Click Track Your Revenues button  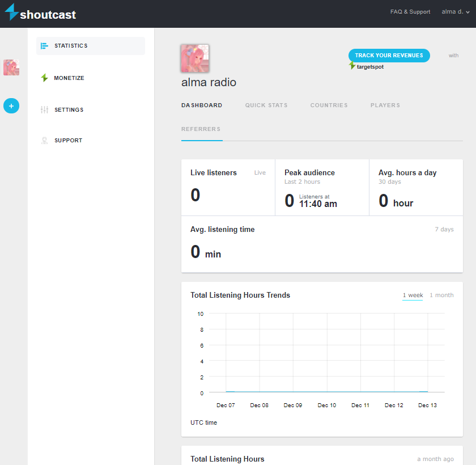(389, 56)
